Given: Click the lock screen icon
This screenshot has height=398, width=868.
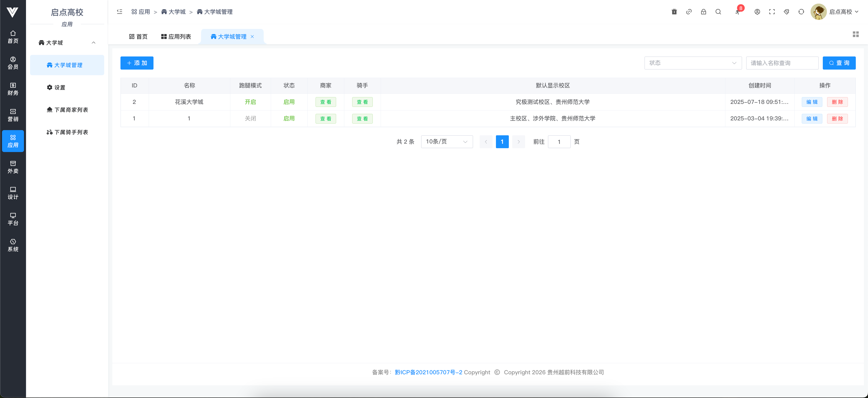Looking at the screenshot, I should pos(704,12).
